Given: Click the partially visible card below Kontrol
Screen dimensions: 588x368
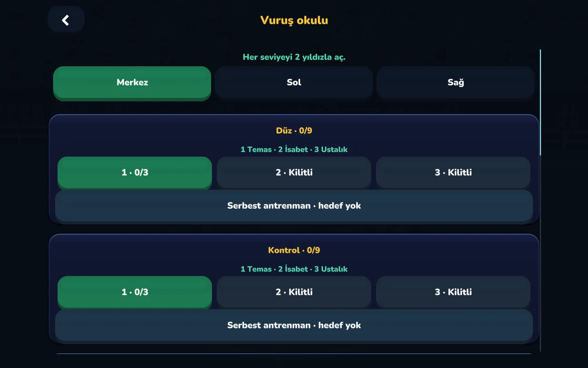Looking at the screenshot, I should tap(294, 354).
